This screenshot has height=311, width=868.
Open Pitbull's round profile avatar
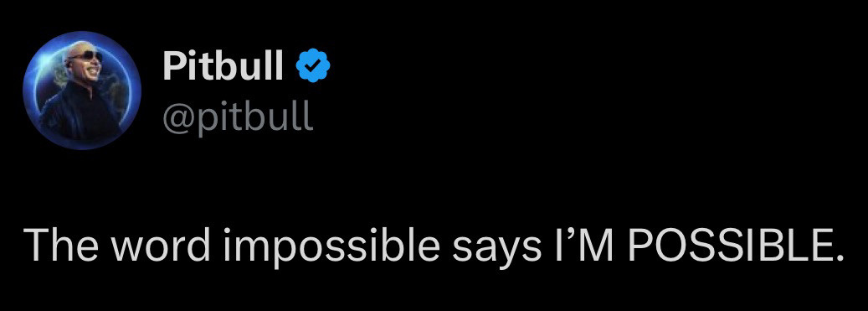82,91
